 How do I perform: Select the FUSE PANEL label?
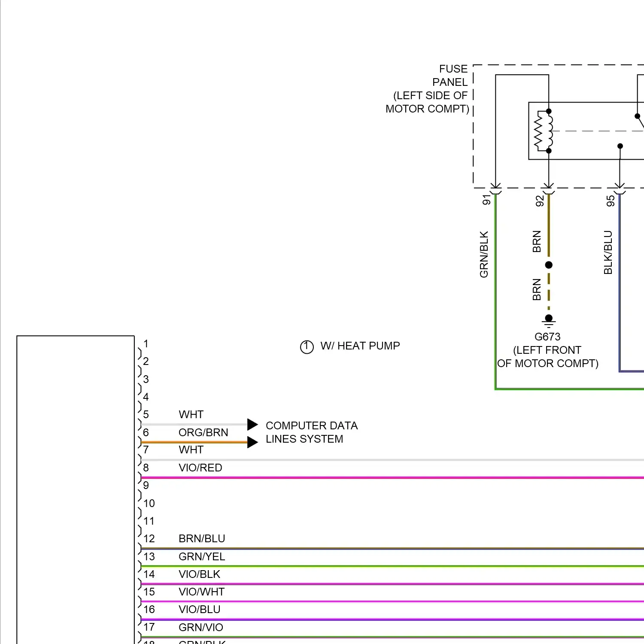coord(450,76)
